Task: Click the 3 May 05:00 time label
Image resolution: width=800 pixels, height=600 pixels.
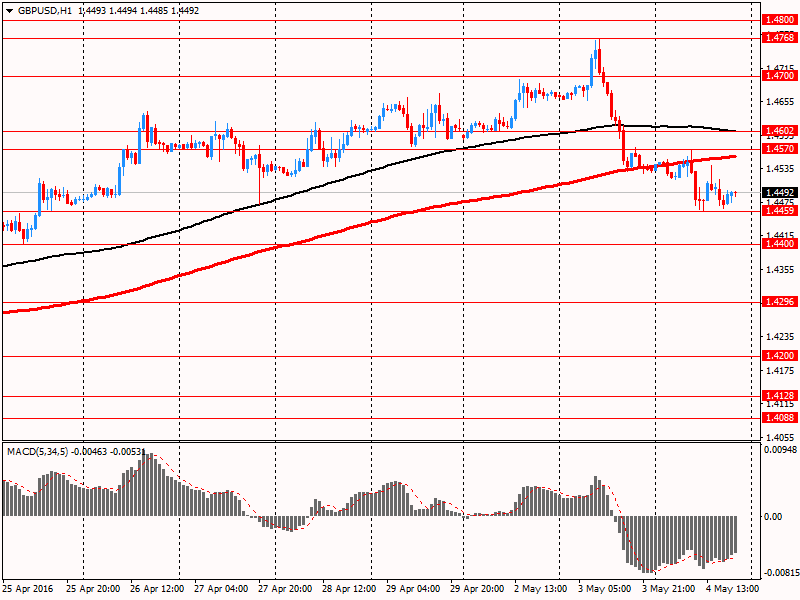Action: pos(604,589)
